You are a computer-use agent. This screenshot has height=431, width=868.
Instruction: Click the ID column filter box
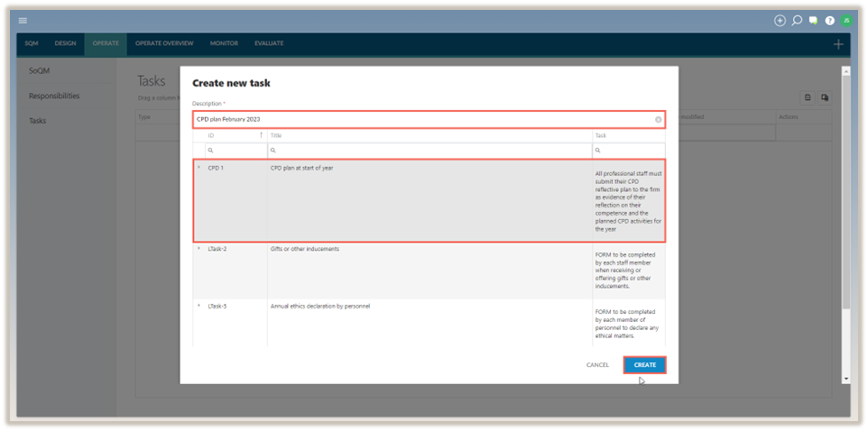click(x=236, y=151)
